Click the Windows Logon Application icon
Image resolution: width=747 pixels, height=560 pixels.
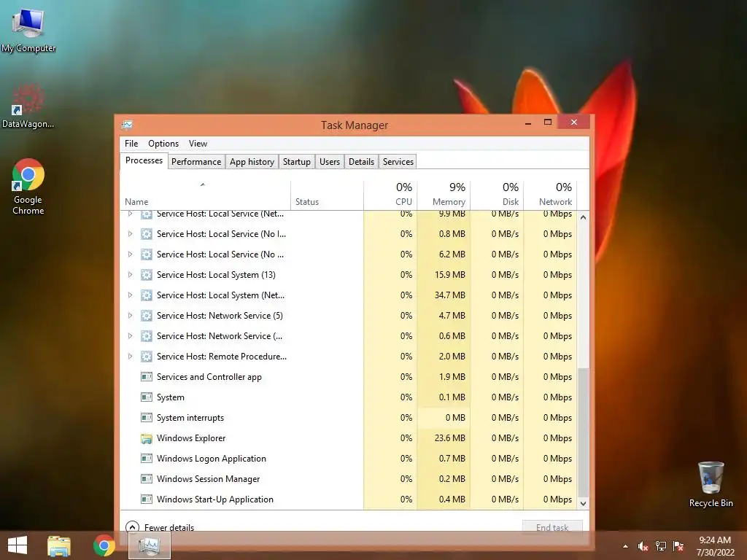[x=146, y=459]
